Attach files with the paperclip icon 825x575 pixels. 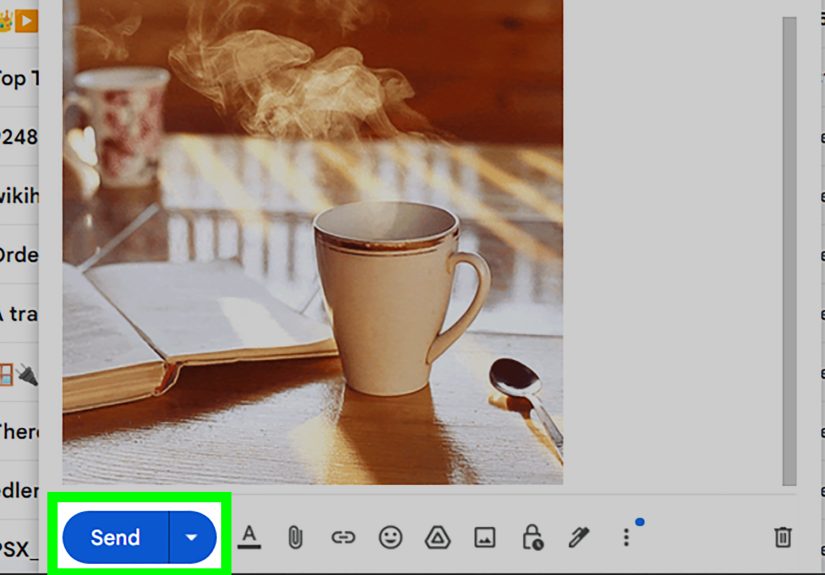[x=296, y=538]
